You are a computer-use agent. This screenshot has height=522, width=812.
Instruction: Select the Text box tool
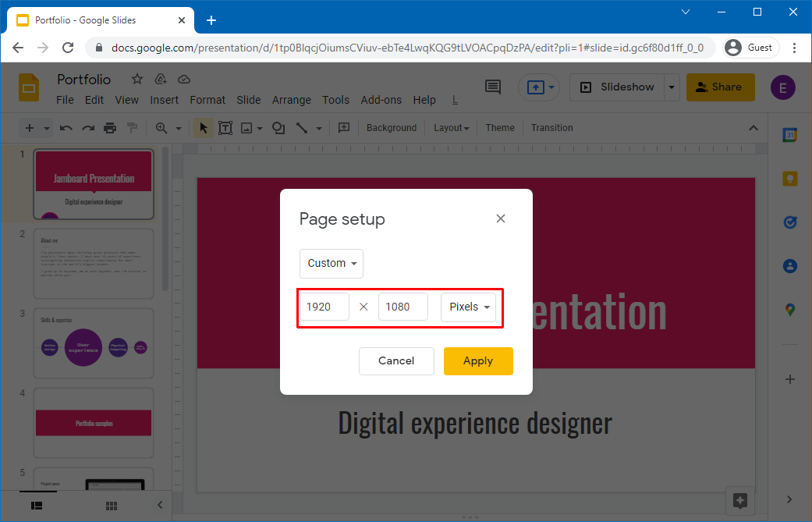click(225, 127)
